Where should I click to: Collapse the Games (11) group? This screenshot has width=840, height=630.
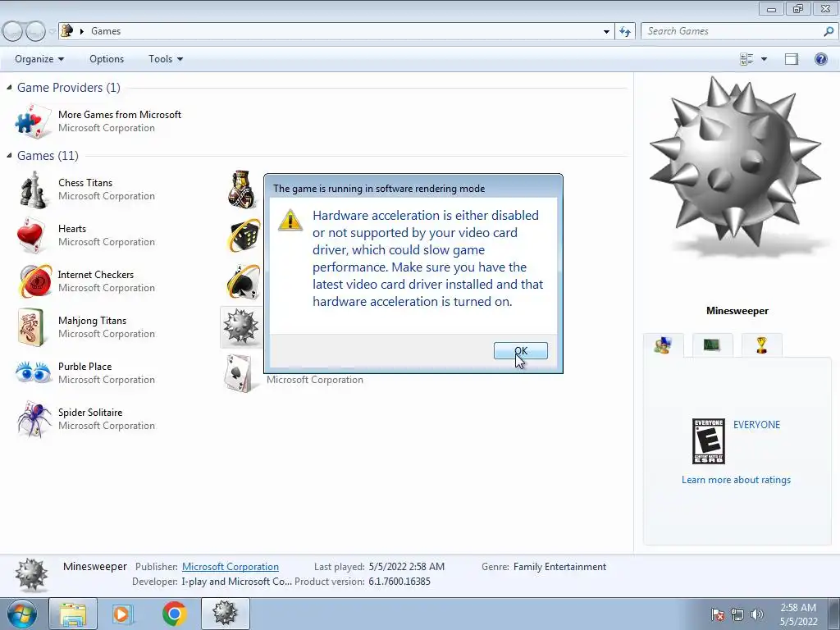click(x=9, y=155)
